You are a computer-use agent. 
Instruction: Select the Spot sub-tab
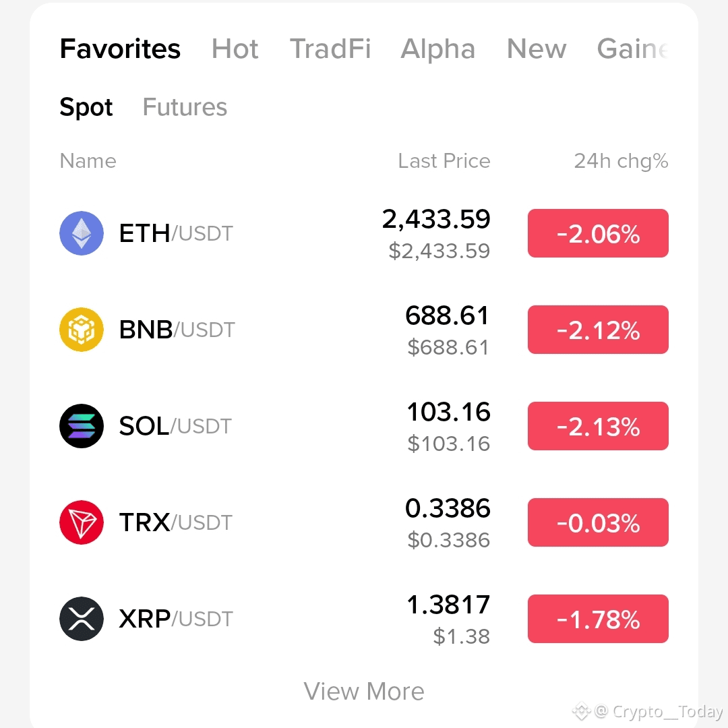click(x=86, y=107)
